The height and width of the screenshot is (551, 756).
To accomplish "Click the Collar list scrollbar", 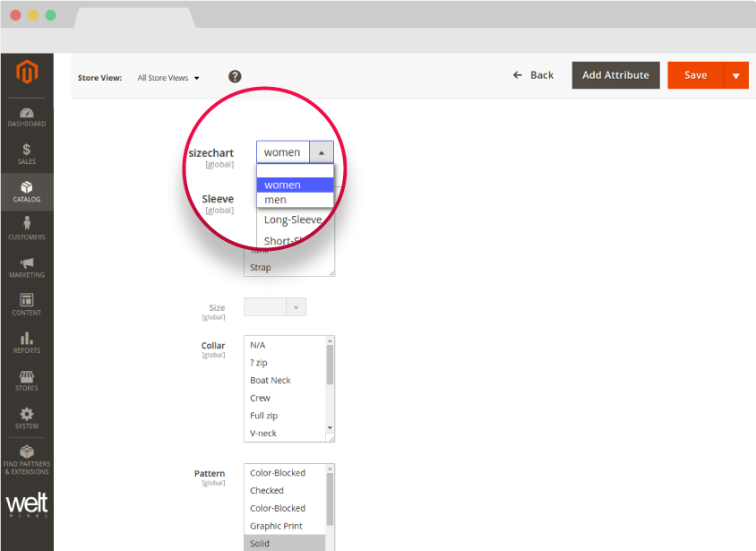I will [330, 363].
